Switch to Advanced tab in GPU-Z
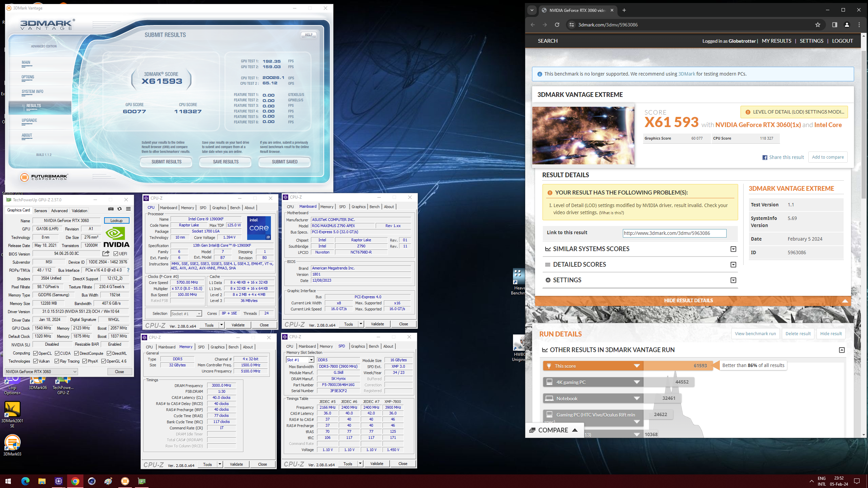 click(x=59, y=211)
